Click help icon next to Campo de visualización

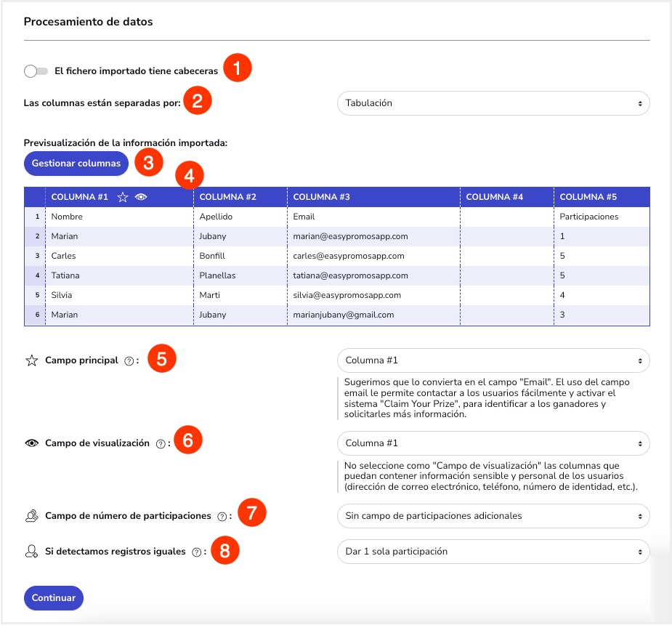[161, 444]
